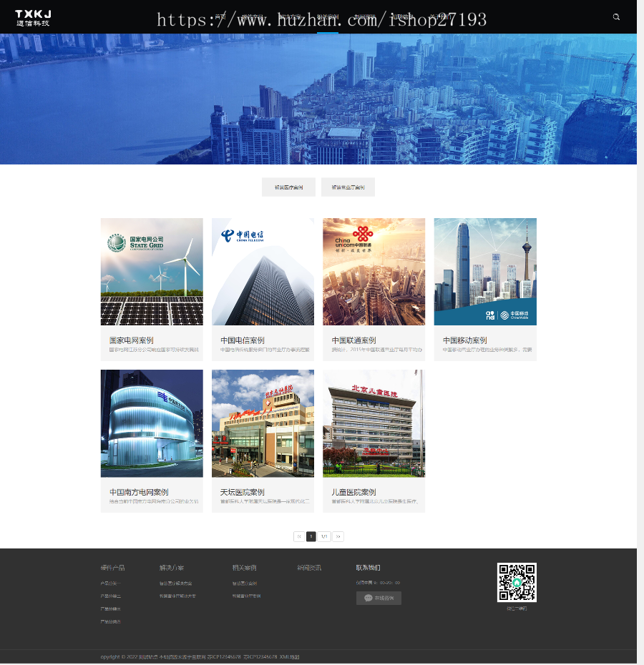Click the 中国移动案例 title

465,340
